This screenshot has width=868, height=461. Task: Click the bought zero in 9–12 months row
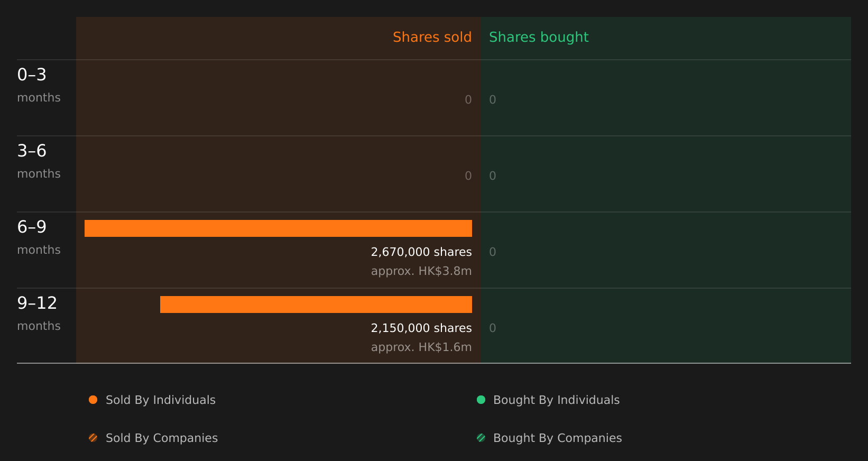pos(493,328)
